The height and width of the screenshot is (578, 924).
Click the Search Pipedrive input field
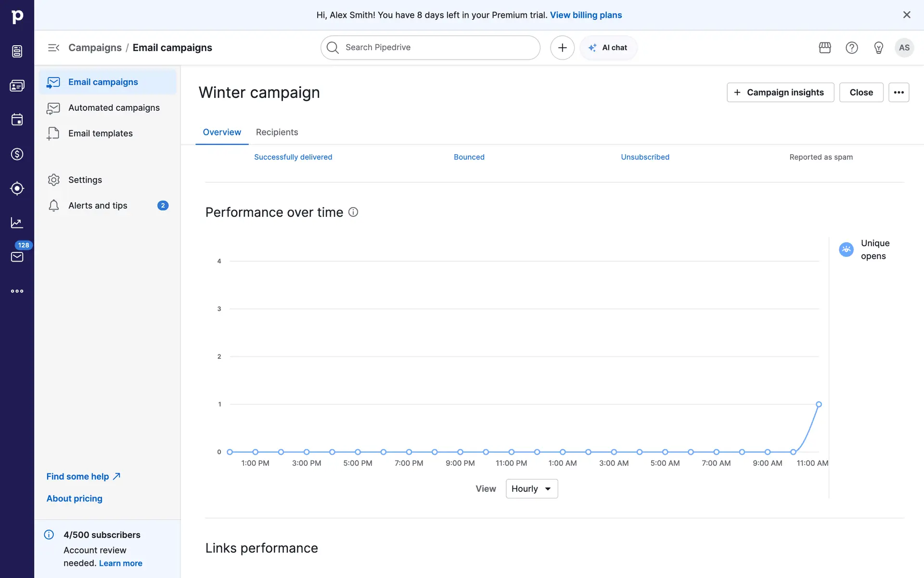click(x=430, y=48)
